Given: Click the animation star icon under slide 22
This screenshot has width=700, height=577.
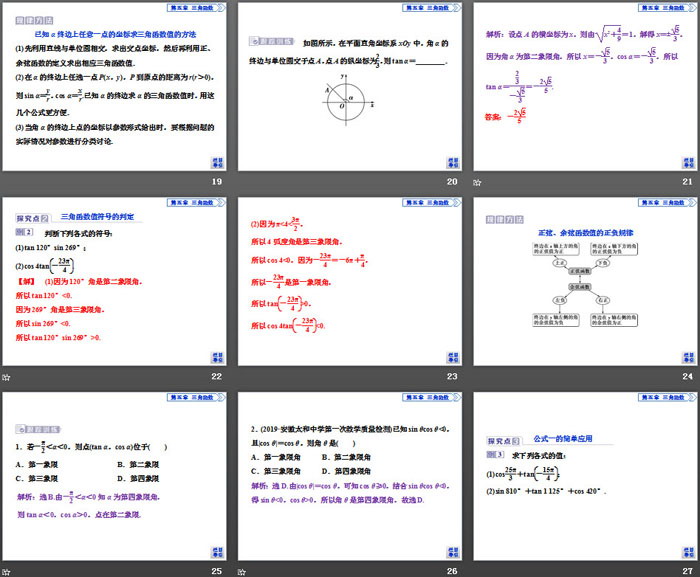Looking at the screenshot, I should coord(7,376).
